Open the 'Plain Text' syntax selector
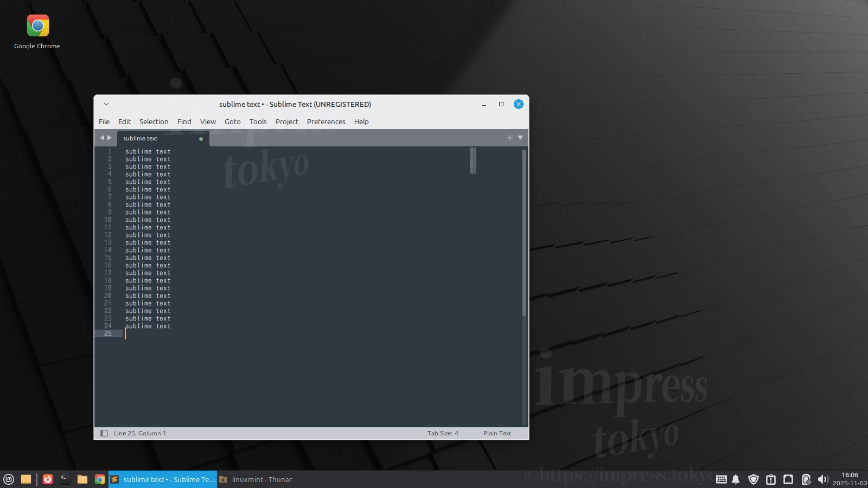This screenshot has height=488, width=868. (x=497, y=433)
